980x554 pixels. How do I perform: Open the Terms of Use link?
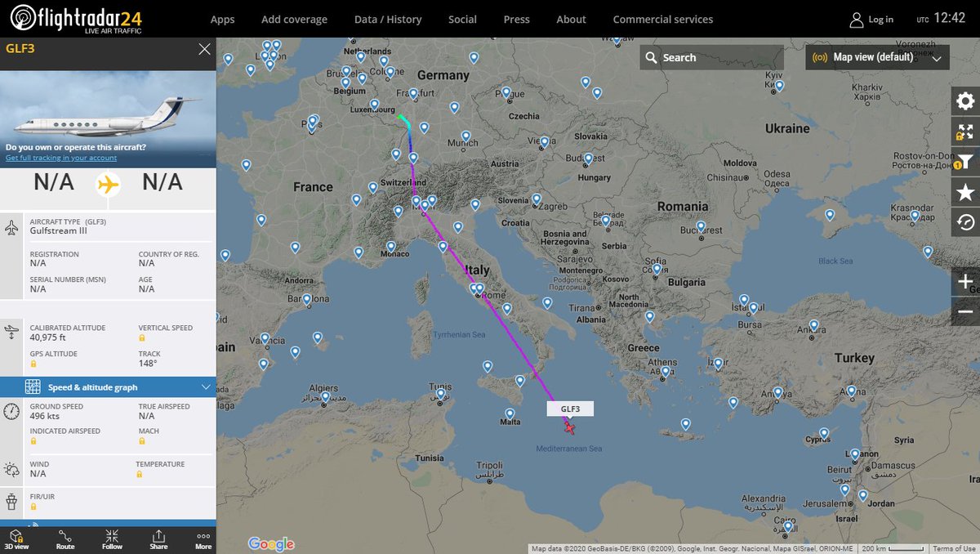coord(954,548)
